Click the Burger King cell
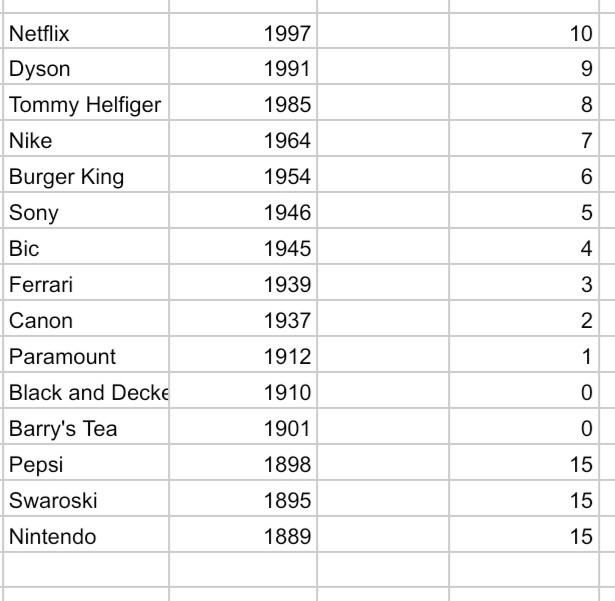The width and height of the screenshot is (615, 601). click(x=86, y=174)
